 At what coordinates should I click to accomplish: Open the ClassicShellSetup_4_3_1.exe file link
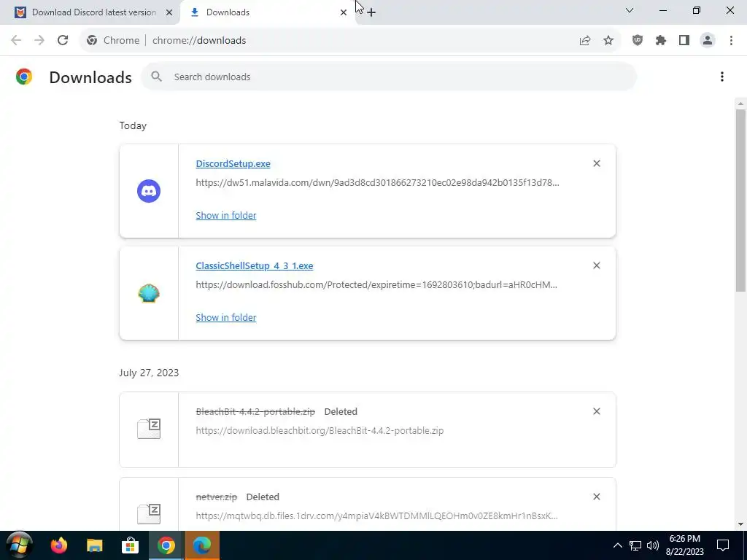click(x=255, y=265)
